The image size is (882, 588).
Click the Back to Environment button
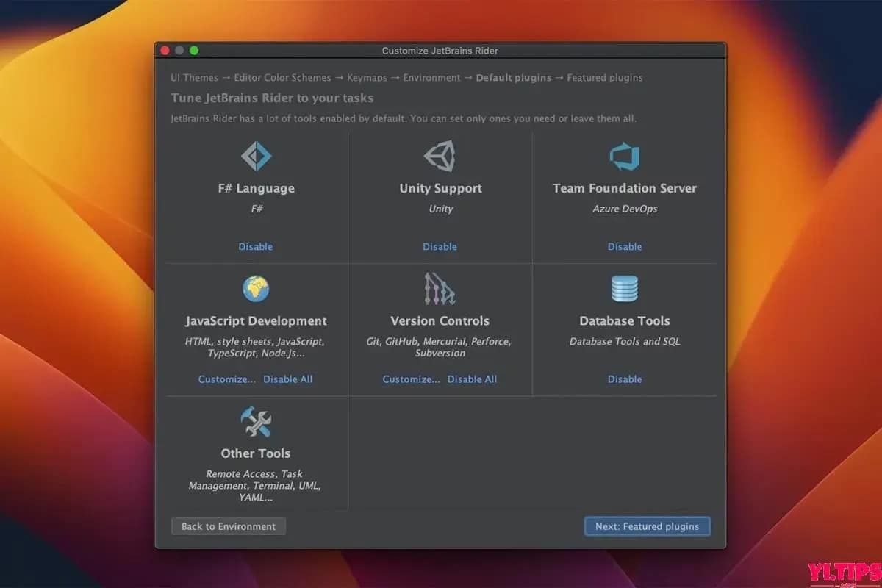click(x=228, y=526)
